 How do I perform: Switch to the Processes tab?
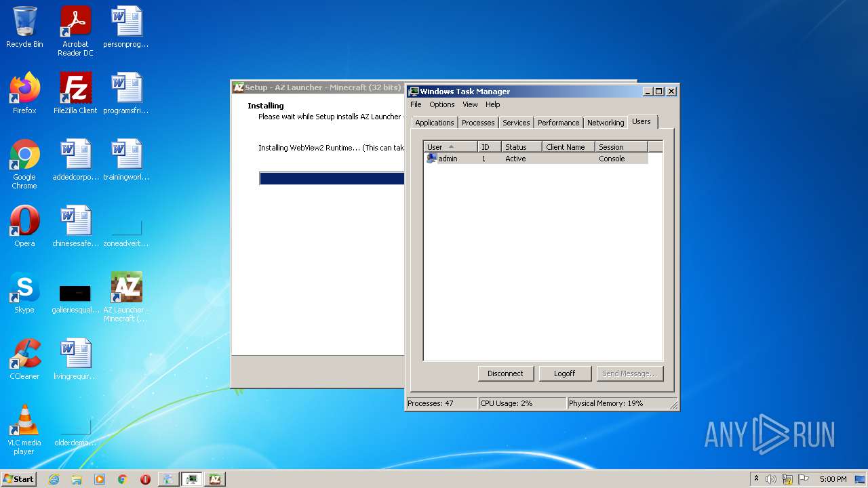[478, 123]
